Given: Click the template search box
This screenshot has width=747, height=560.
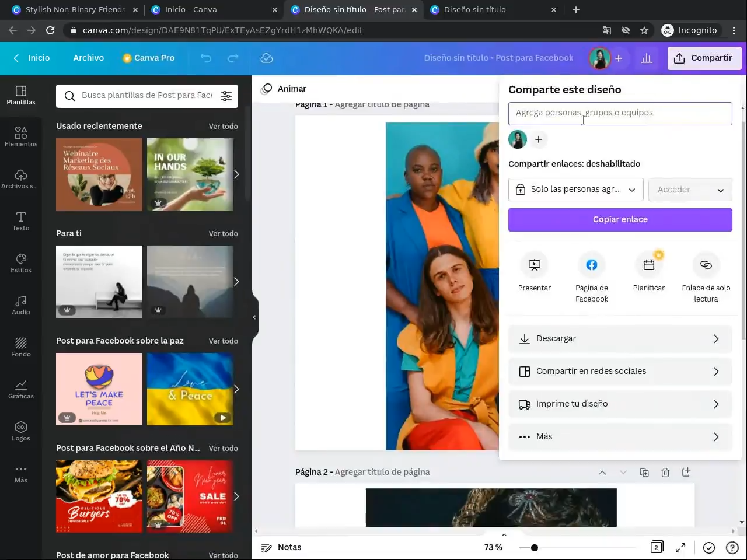Looking at the screenshot, I should click(x=147, y=96).
